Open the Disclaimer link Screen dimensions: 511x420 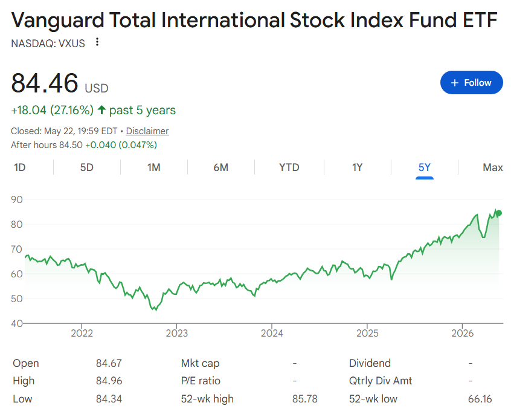[147, 131]
